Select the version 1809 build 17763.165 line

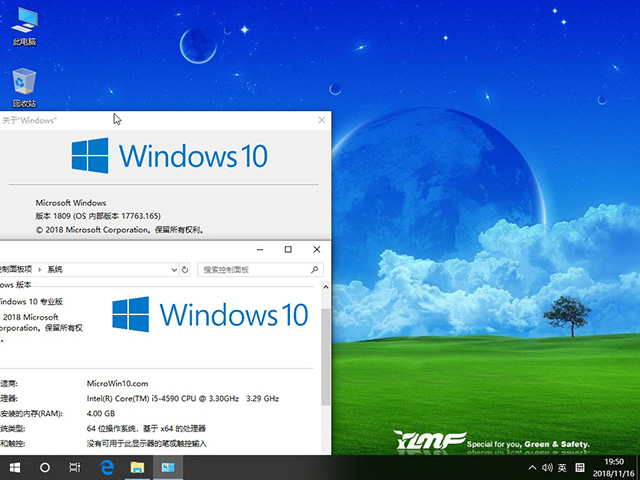(x=98, y=216)
